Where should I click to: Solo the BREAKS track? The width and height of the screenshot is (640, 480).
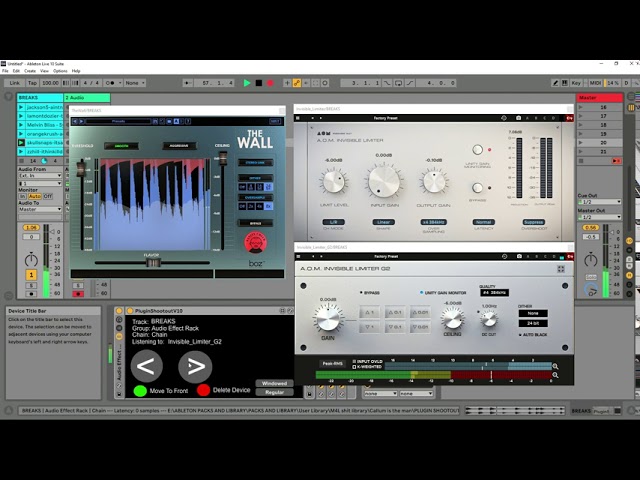coord(31,285)
